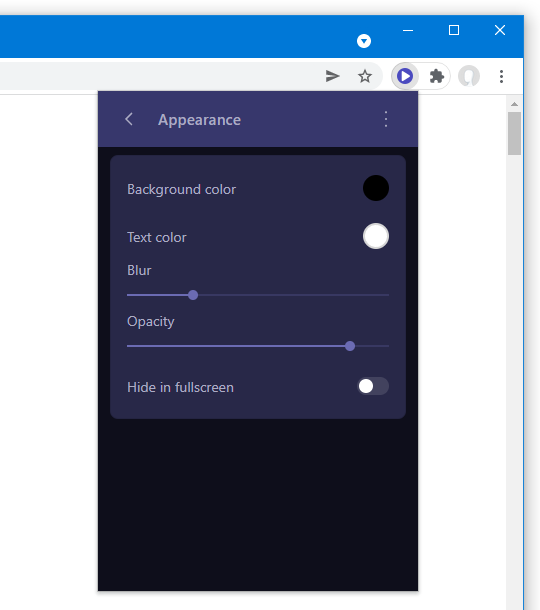Click the purple play extension icon
Viewport: 540px width, 610px height.
point(405,76)
